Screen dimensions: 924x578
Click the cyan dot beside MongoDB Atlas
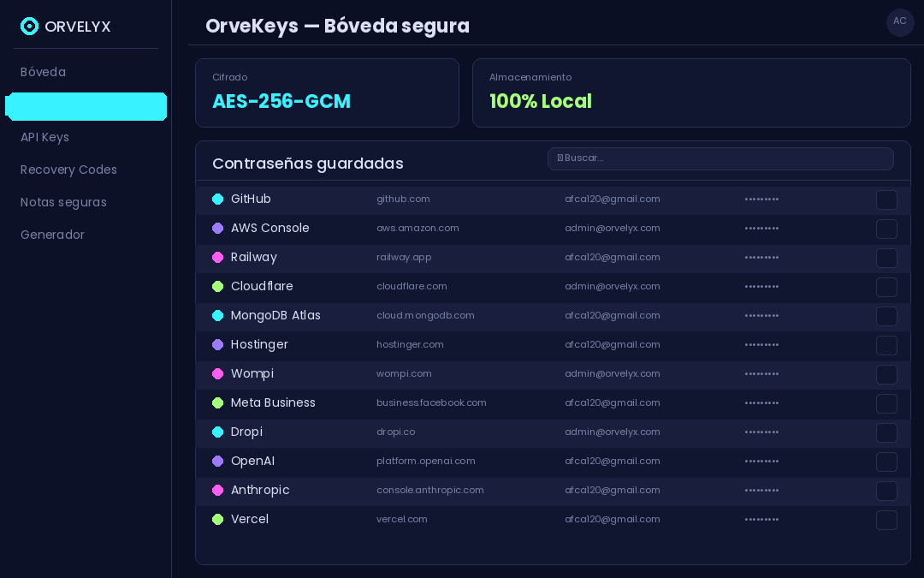pyautogui.click(x=217, y=315)
